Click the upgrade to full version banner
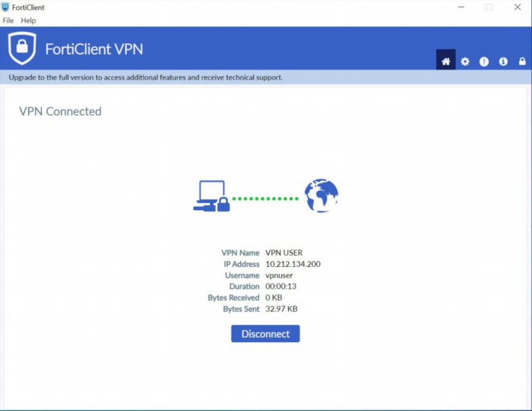This screenshot has width=532, height=411. [x=266, y=77]
